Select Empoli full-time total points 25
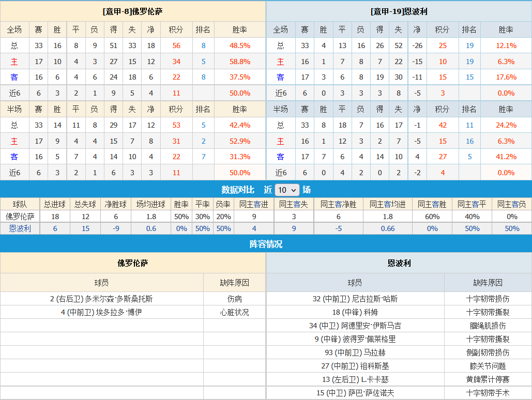This screenshot has height=400, width=532. click(x=443, y=46)
